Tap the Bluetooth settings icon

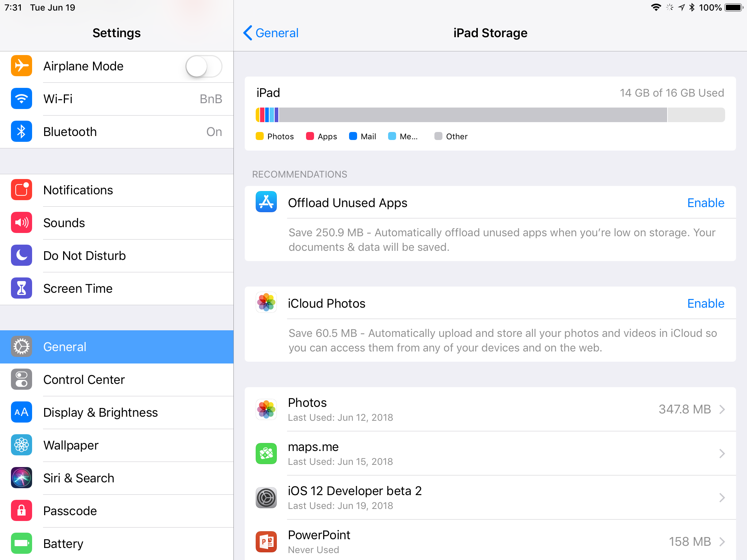22,132
